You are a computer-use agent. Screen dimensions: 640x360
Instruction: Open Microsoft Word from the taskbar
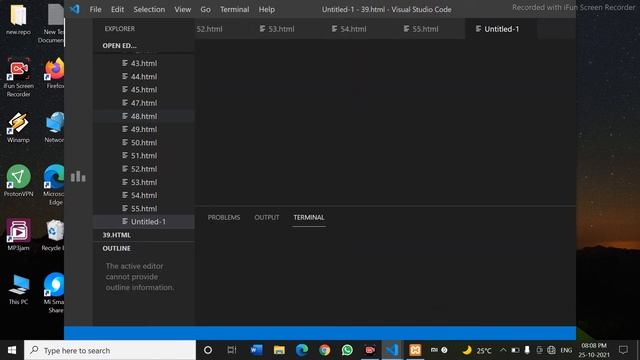tap(256, 350)
